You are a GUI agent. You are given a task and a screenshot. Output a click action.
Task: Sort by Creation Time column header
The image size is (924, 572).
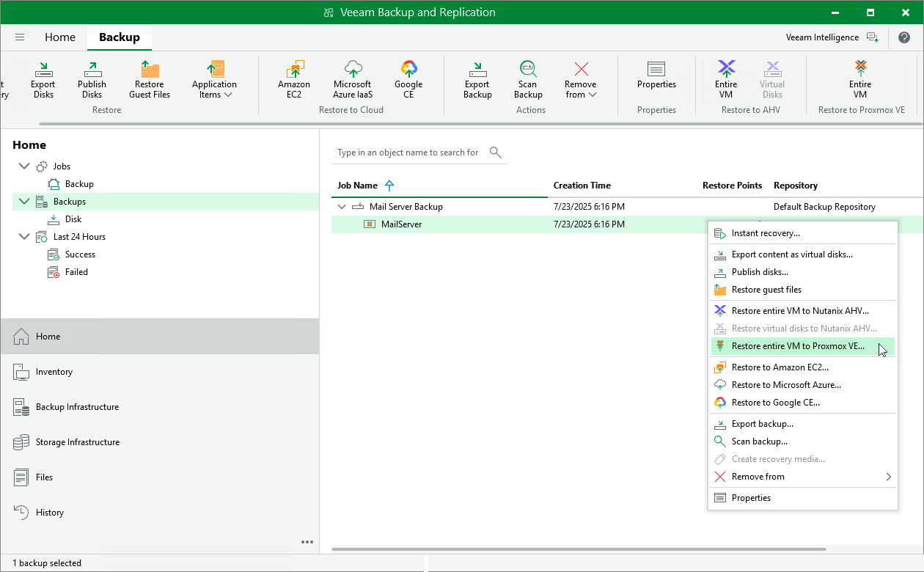click(x=582, y=186)
